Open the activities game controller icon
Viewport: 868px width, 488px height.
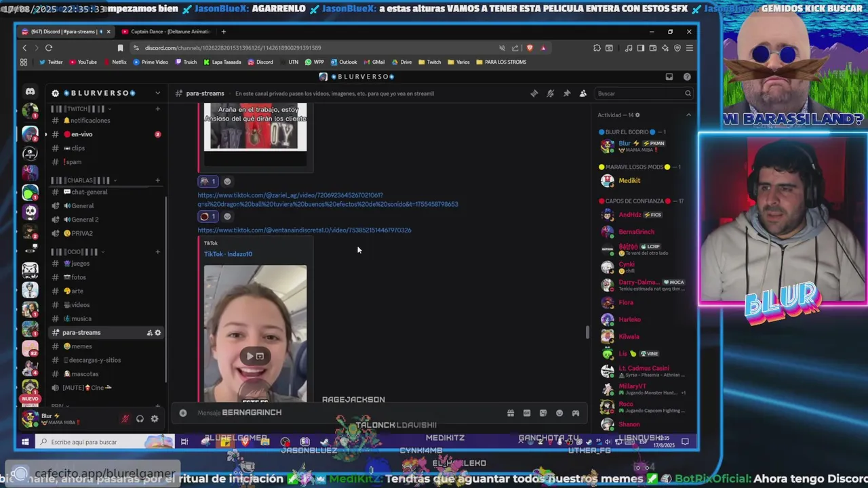tap(576, 413)
